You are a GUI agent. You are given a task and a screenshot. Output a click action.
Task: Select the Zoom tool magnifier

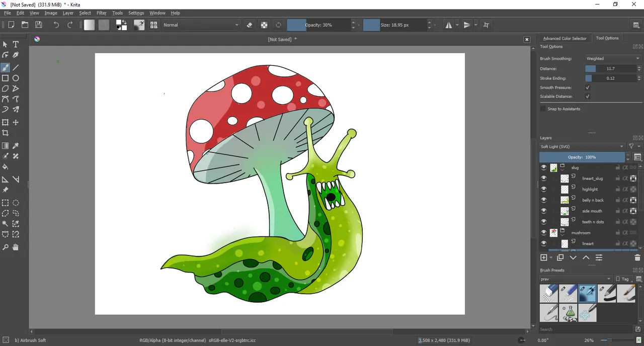click(5, 247)
